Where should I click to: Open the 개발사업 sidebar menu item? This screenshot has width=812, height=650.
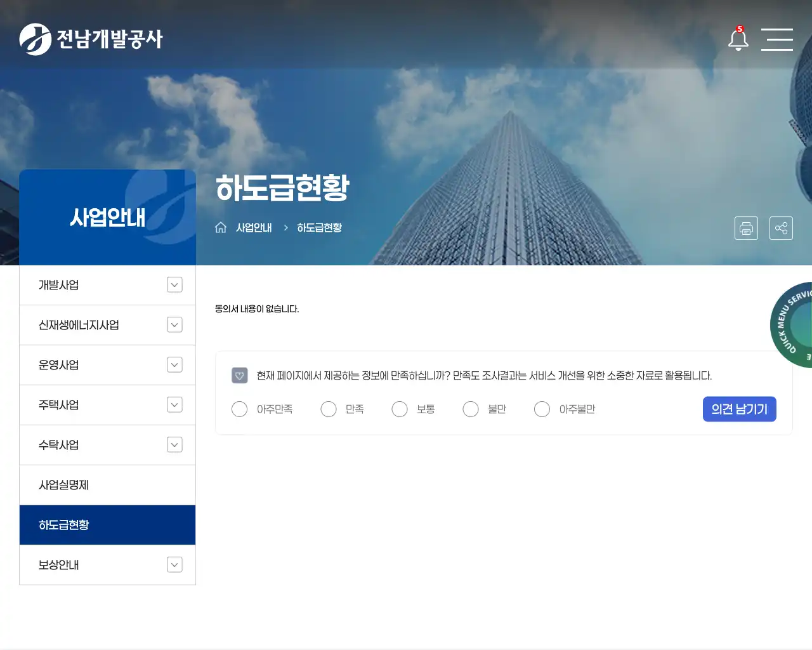coord(107,285)
